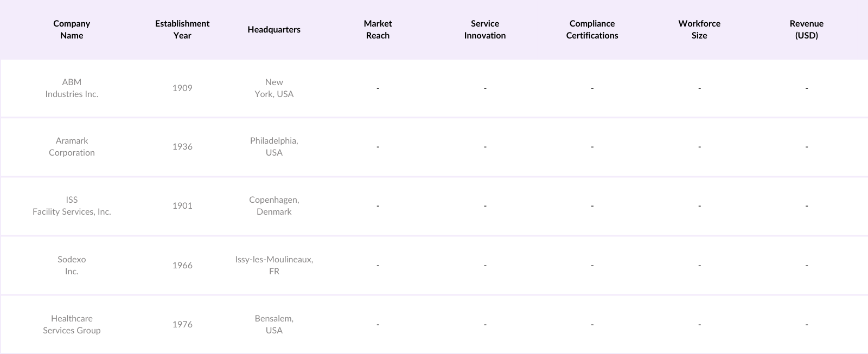Viewport: 868px width, 354px height.
Task: Select the Workforce Size column header
Action: 699,29
